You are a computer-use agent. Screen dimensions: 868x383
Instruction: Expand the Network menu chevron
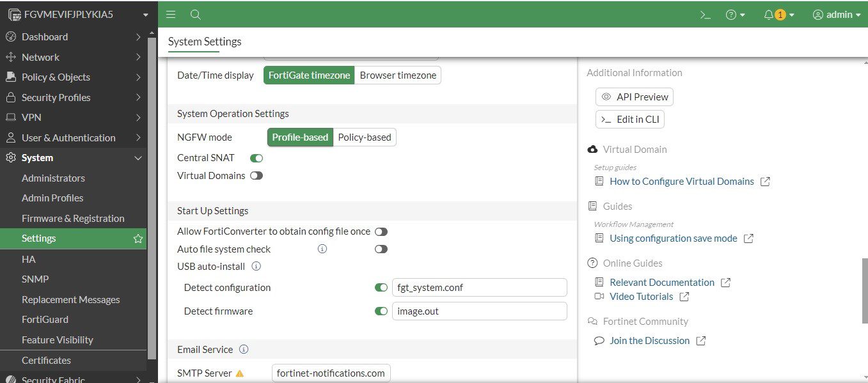point(138,57)
